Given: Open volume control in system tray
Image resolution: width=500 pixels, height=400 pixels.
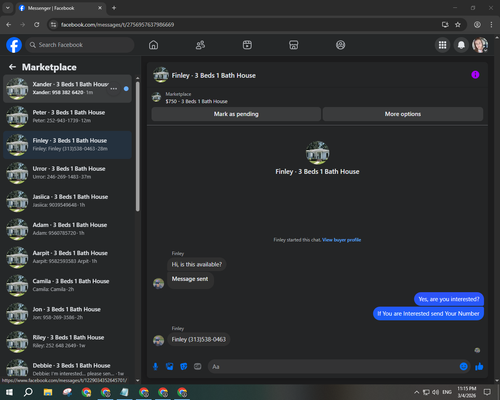Looking at the screenshot, I should [x=435, y=392].
